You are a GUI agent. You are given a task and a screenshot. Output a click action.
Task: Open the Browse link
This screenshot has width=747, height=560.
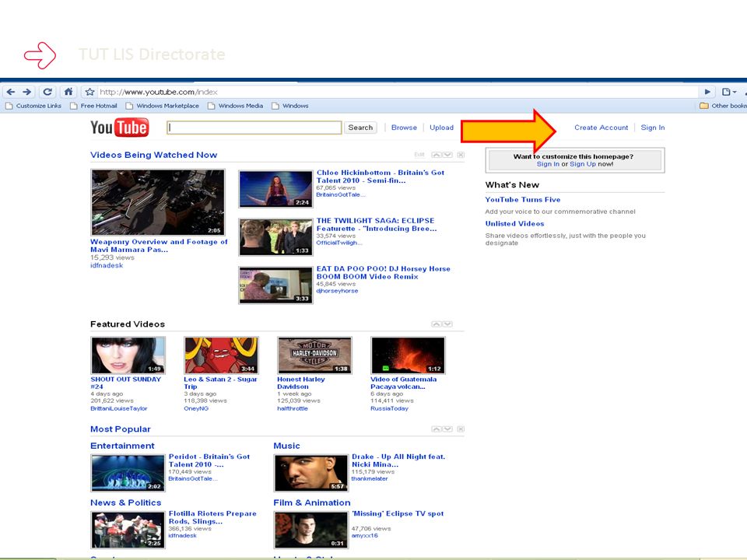point(404,128)
